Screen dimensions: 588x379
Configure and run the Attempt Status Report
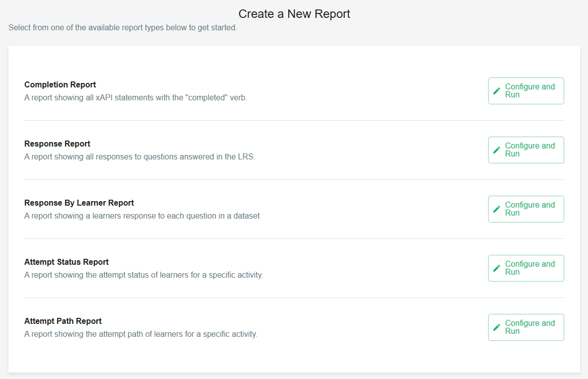[x=526, y=268]
